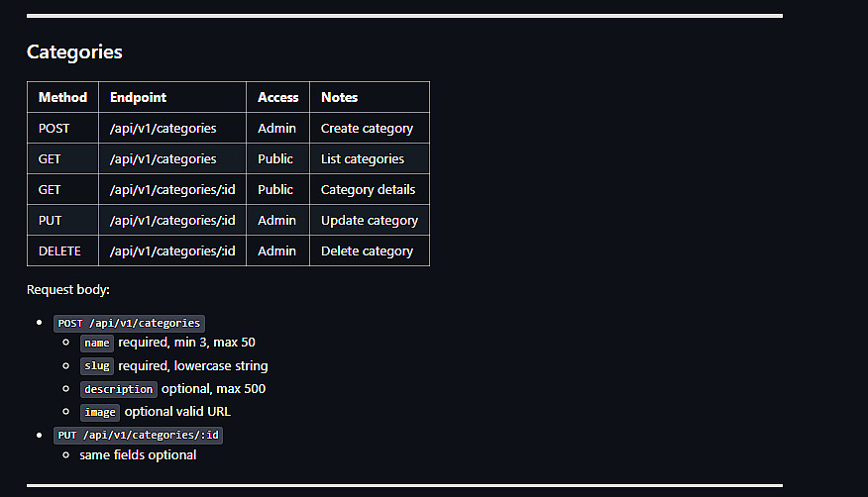The width and height of the screenshot is (868, 497).
Task: Select the PUT /api/v1/categories/:id code snippet
Action: tap(139, 435)
